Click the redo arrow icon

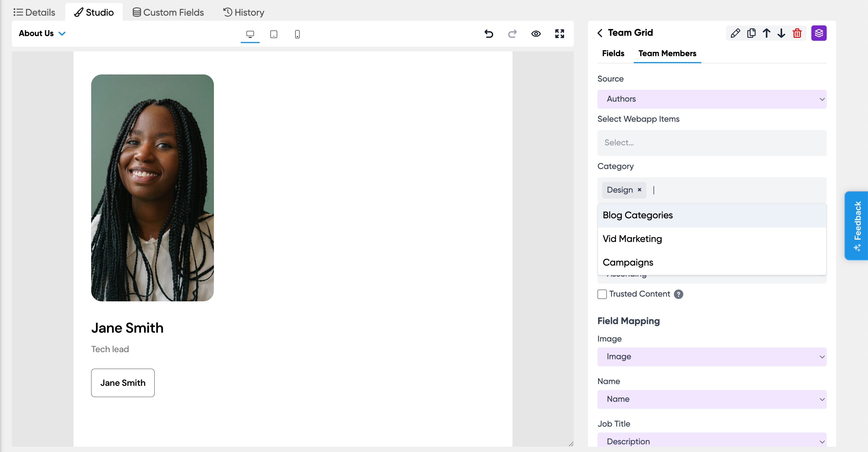click(x=512, y=34)
